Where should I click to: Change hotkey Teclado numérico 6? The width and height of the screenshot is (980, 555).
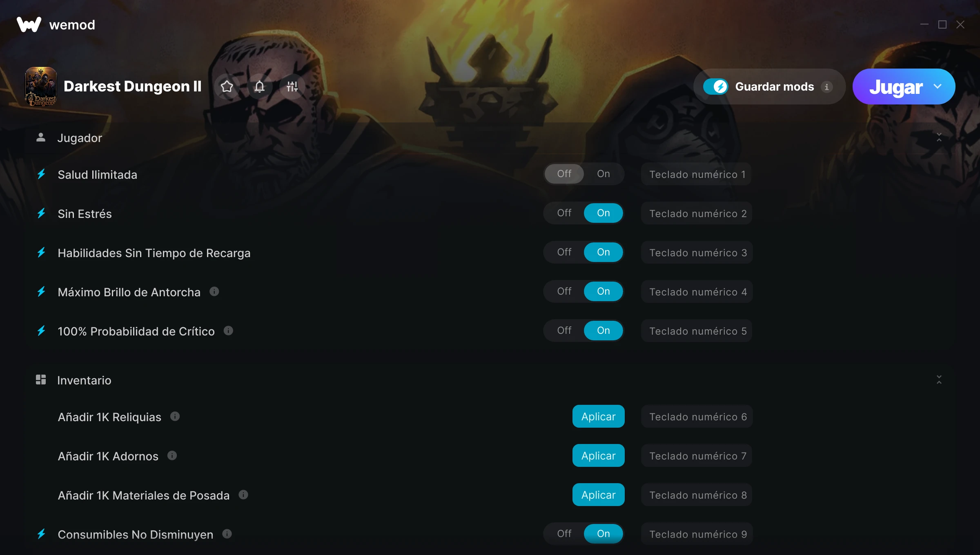pos(697,416)
